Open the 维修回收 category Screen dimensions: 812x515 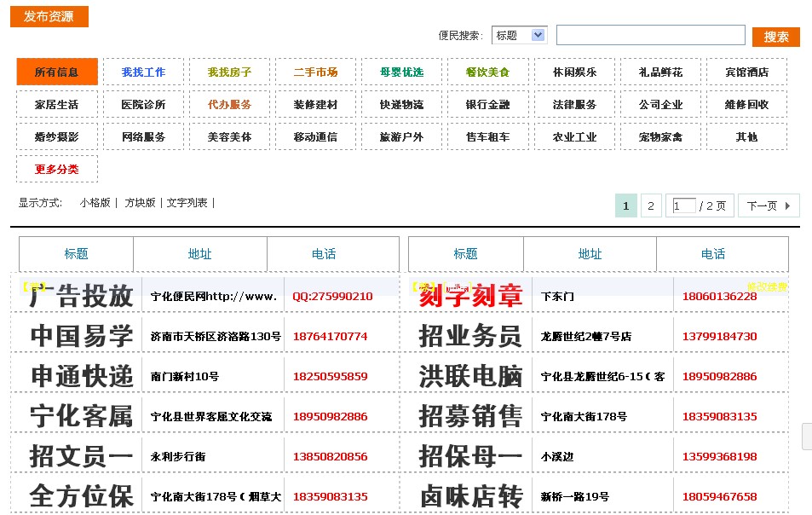(x=746, y=104)
